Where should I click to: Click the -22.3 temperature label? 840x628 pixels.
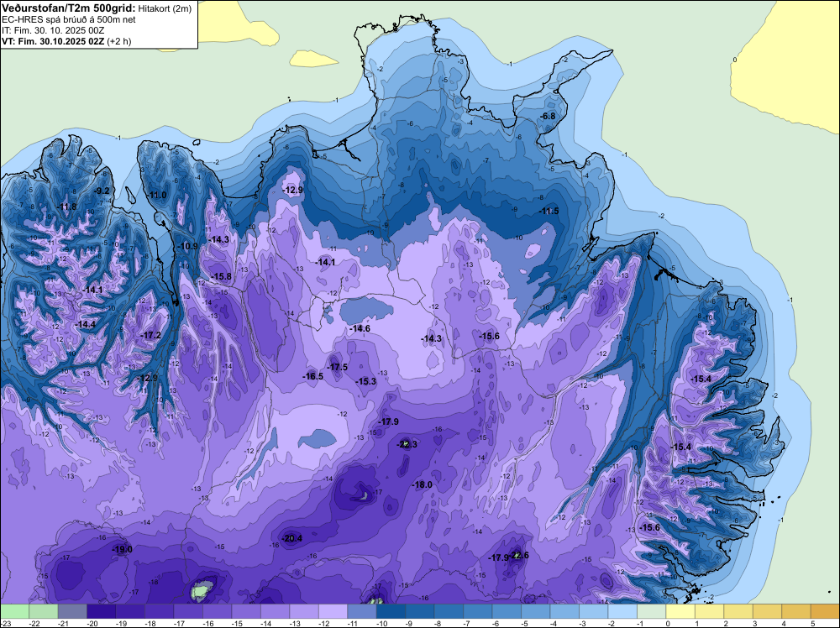click(407, 444)
